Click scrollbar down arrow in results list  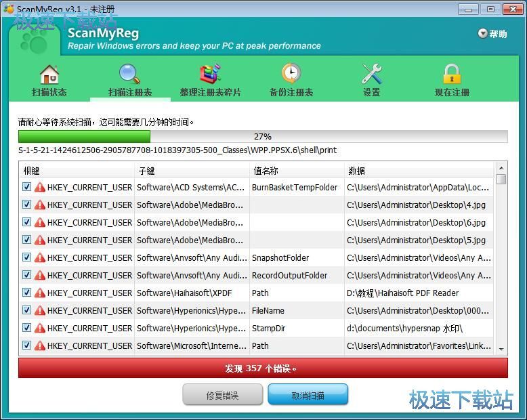(501, 348)
